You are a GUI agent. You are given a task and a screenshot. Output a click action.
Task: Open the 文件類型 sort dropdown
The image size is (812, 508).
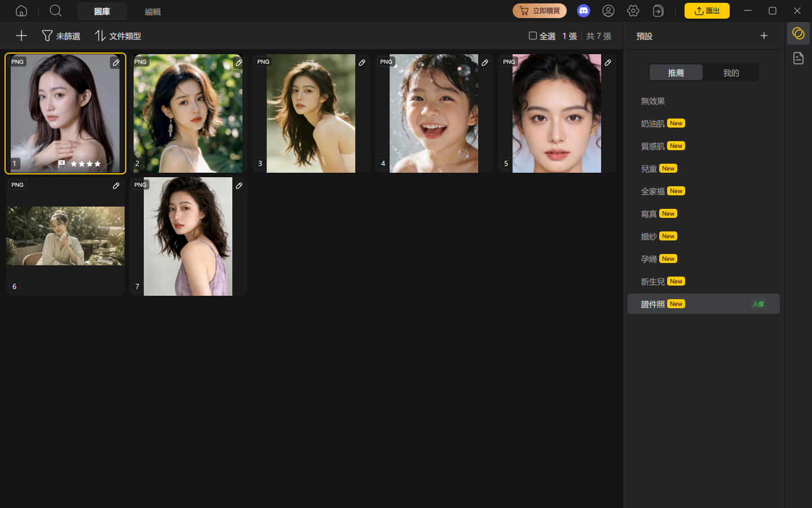[117, 36]
